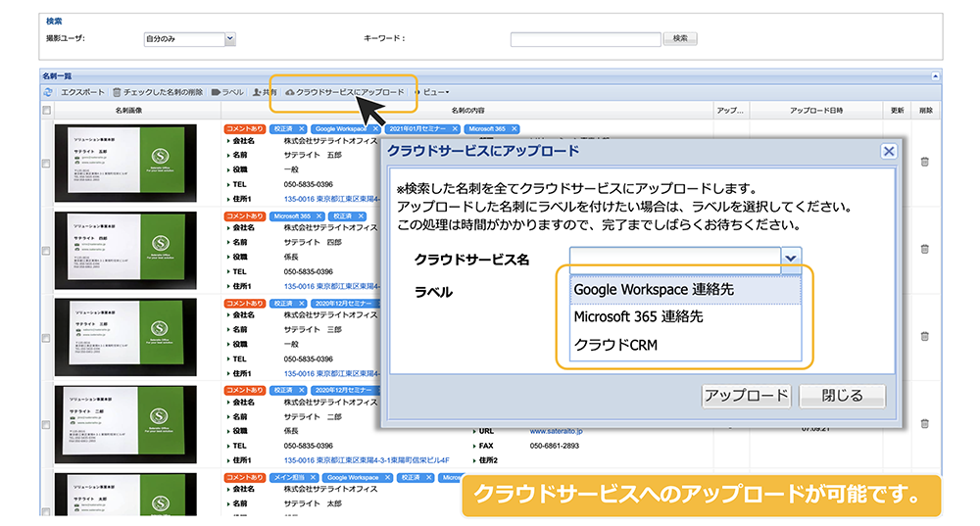Viewport: 980px width, 526px height.
Task: Expand the クラウドサービス名 dropdown arrow
Action: point(791,258)
